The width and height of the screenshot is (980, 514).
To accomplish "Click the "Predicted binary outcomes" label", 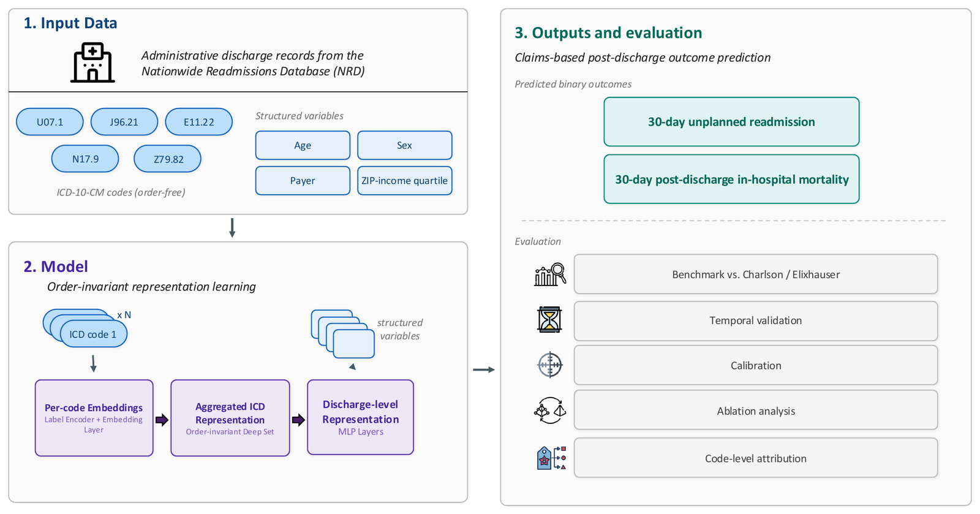I will 573,84.
